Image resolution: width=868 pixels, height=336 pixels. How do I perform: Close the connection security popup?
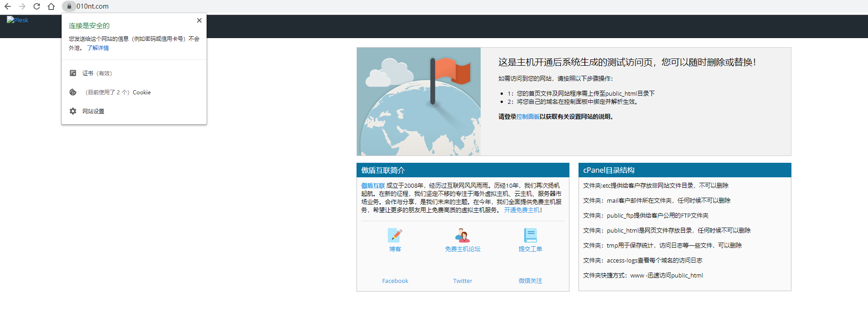(x=199, y=20)
